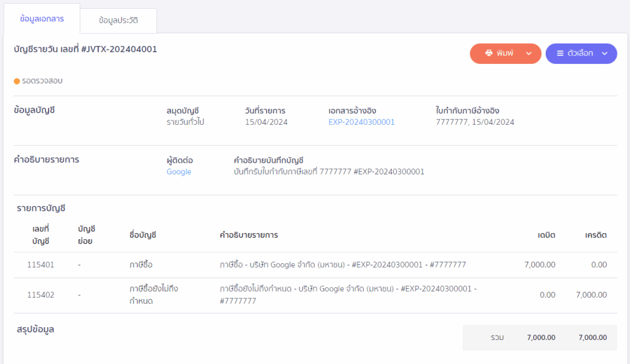Click the พิมพ์ button label
Screen dimensions: 630x364
coord(505,53)
